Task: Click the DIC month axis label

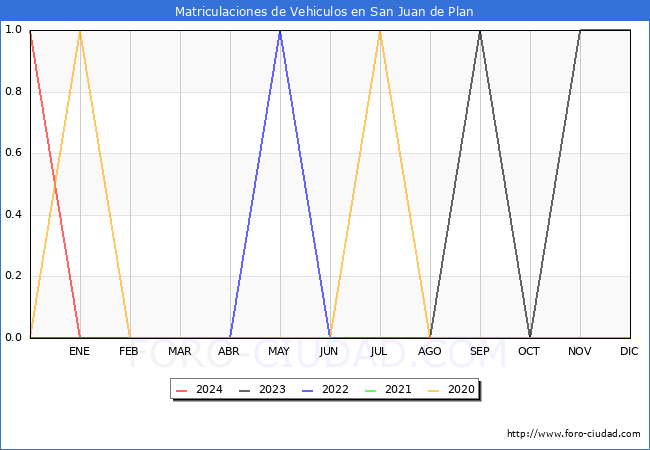Action: (x=629, y=351)
